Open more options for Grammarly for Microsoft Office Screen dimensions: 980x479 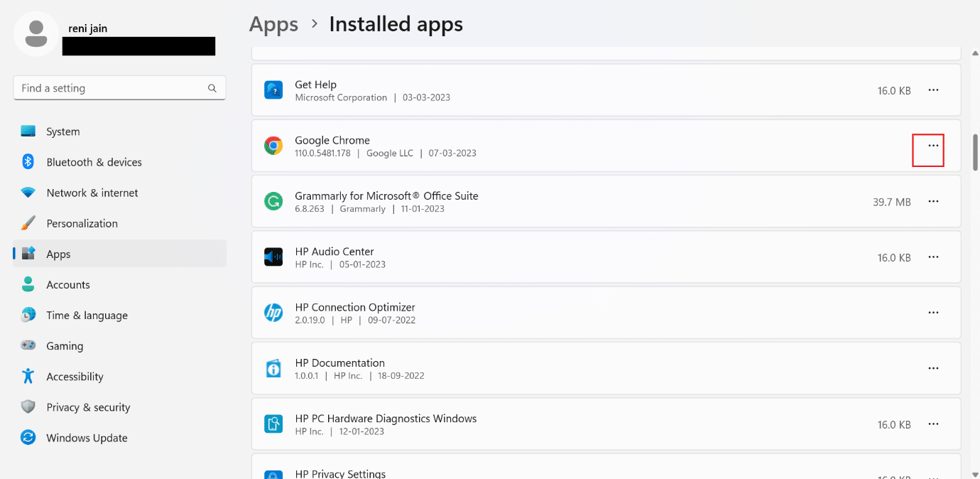933,202
